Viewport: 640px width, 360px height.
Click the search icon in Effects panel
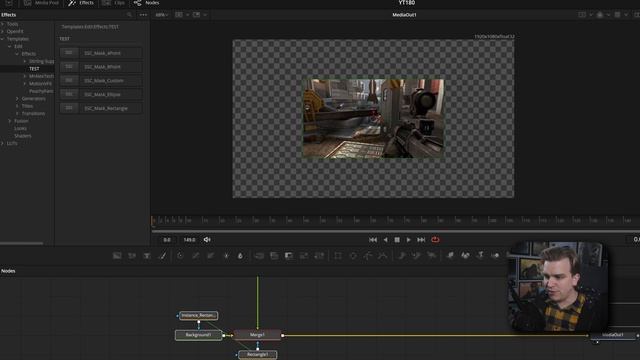(x=129, y=15)
